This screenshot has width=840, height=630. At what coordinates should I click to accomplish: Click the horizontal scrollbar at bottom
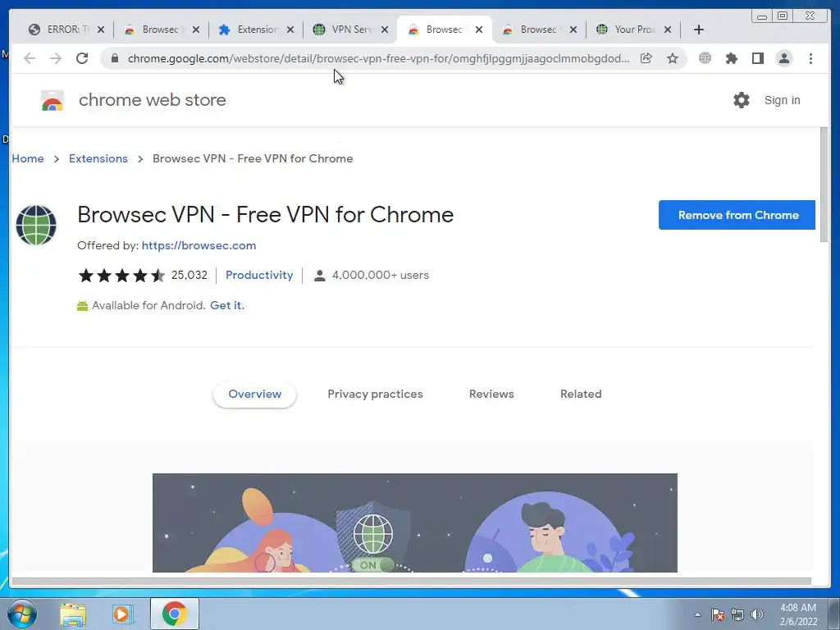tap(412, 582)
